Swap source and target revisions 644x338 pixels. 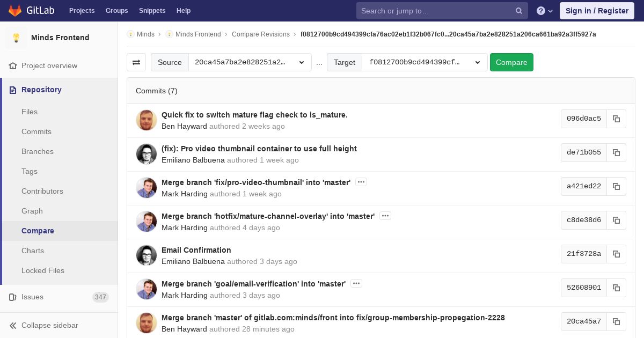[136, 62]
